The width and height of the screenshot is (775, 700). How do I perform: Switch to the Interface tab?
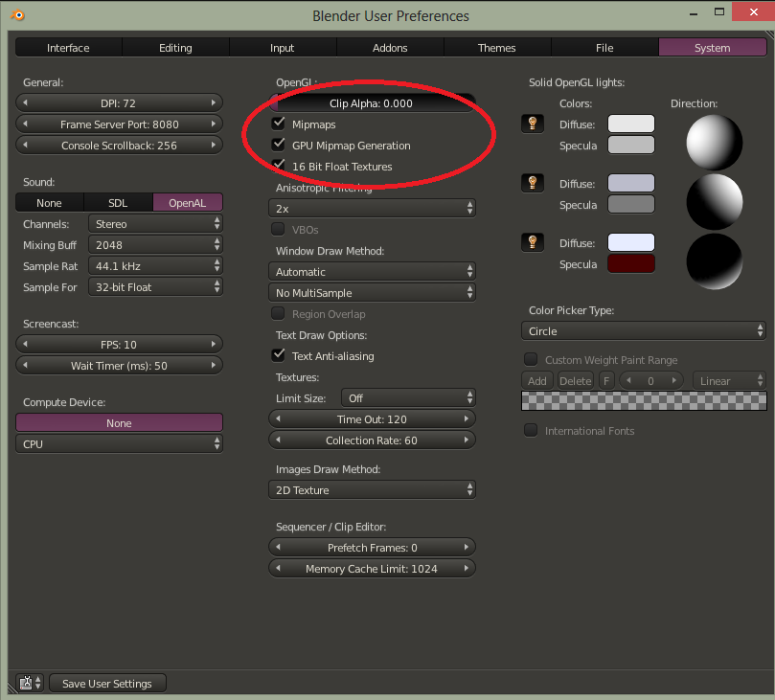68,48
